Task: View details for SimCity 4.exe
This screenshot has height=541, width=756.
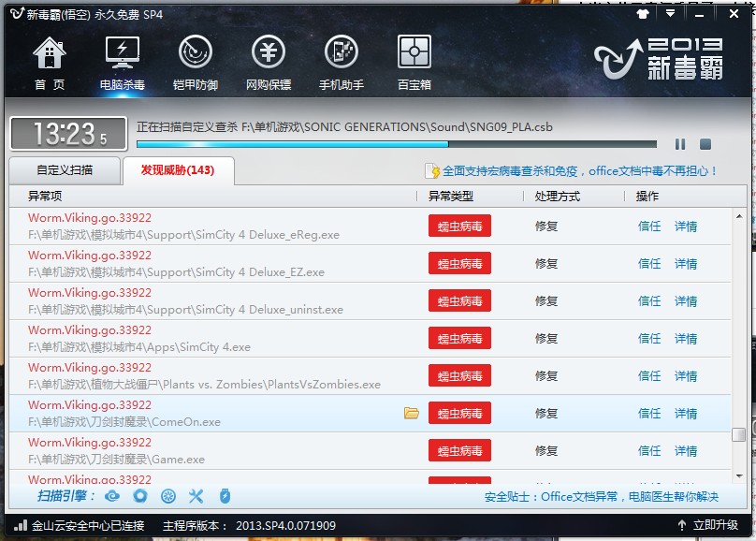Action: point(686,339)
